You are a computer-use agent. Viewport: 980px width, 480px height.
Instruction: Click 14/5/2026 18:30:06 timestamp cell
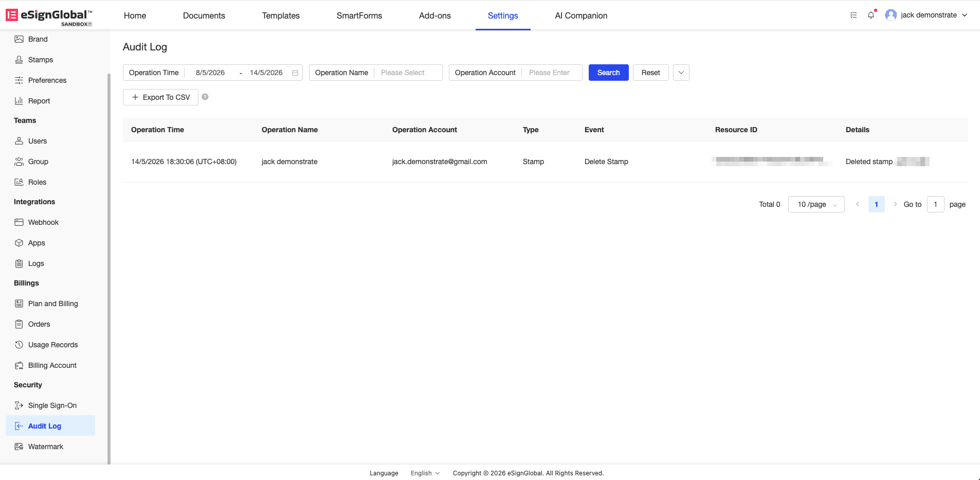pyautogui.click(x=184, y=162)
